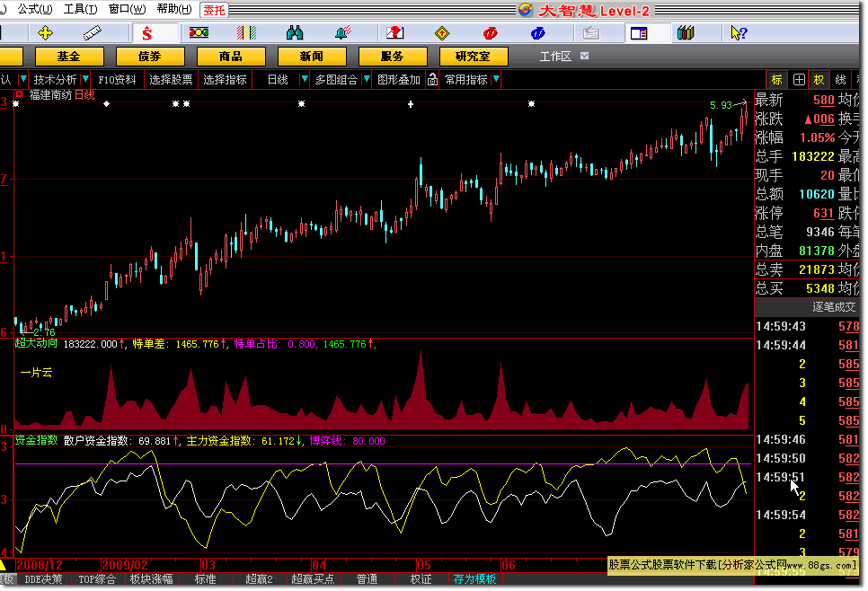Click the red circular phi icon
Screen dimensions: 868x591
(x=490, y=34)
